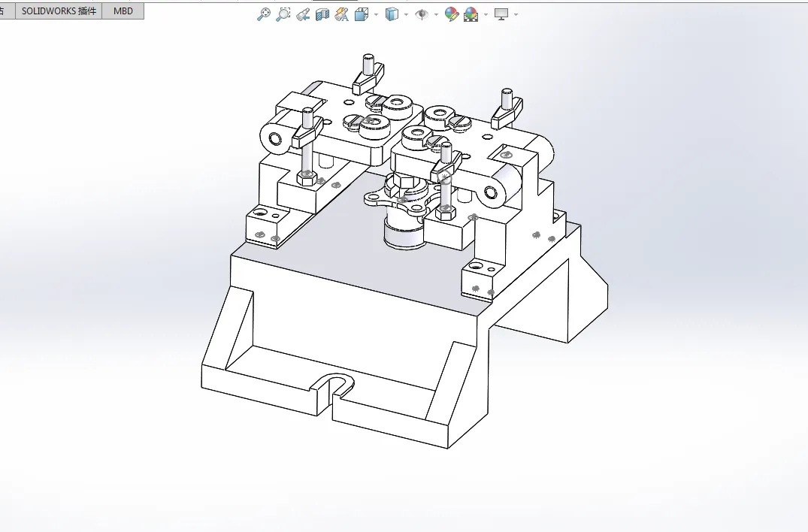Open the Dynamic Annotation Views tool

342,14
